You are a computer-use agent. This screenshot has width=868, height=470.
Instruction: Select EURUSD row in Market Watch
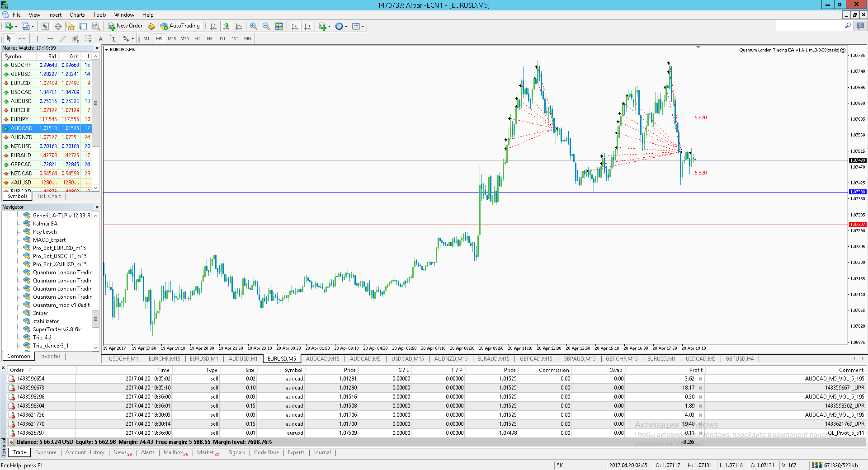[47, 83]
